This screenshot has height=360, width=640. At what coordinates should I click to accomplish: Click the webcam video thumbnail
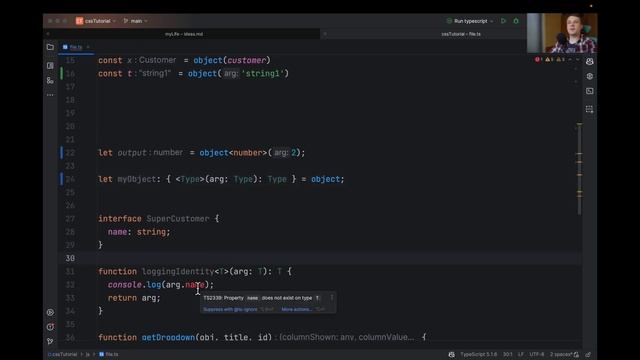tap(562, 33)
